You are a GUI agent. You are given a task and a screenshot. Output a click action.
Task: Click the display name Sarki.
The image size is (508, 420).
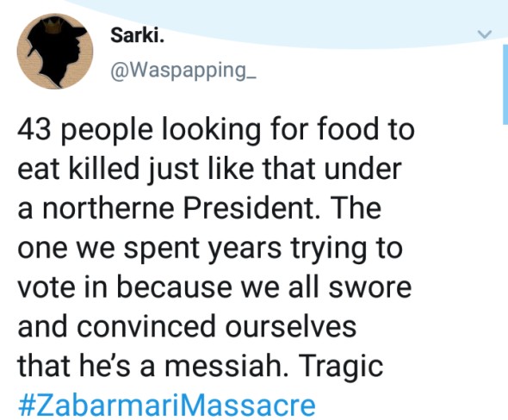pos(138,35)
